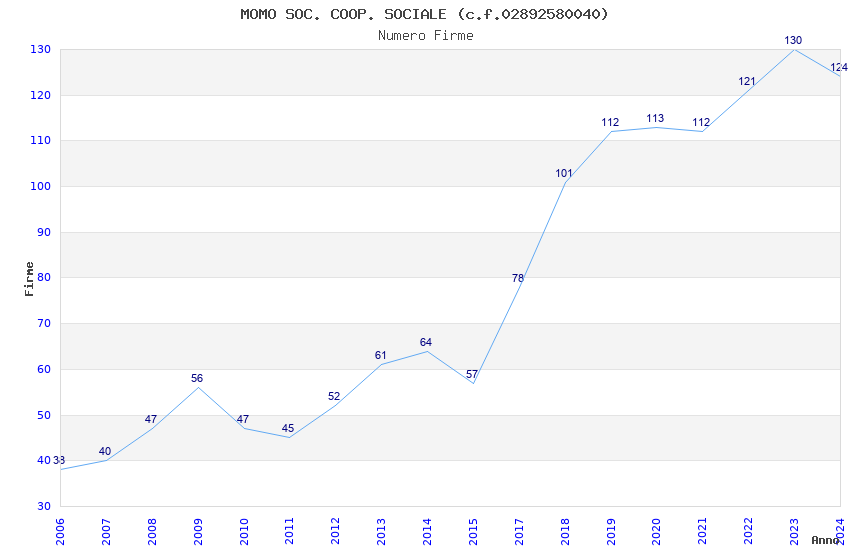Click data label 52 on the line
The image size is (850, 550).
(334, 397)
